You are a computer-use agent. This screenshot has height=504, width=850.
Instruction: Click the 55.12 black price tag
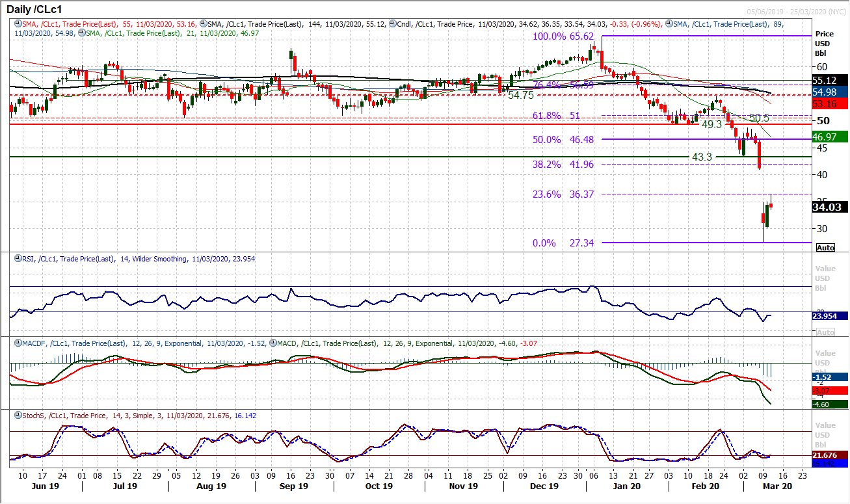829,81
